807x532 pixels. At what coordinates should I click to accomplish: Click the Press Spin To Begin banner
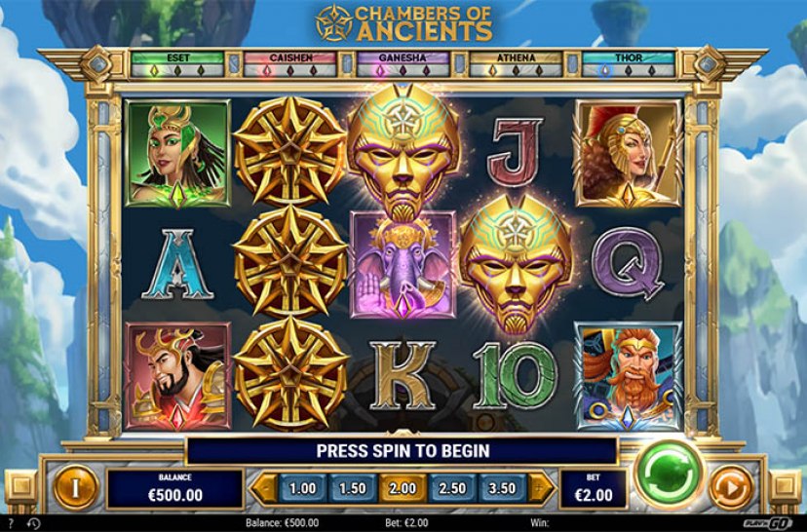[x=403, y=451]
